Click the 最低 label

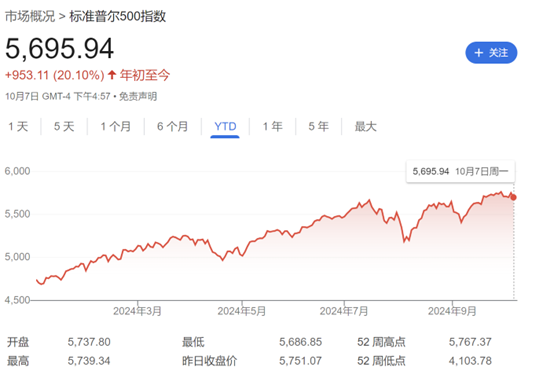coord(193,342)
